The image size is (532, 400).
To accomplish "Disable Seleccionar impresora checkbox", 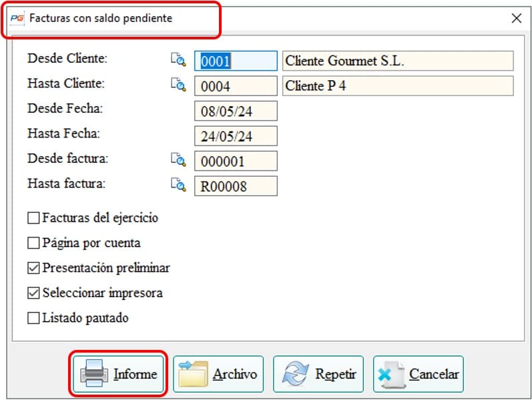I will pyautogui.click(x=33, y=293).
